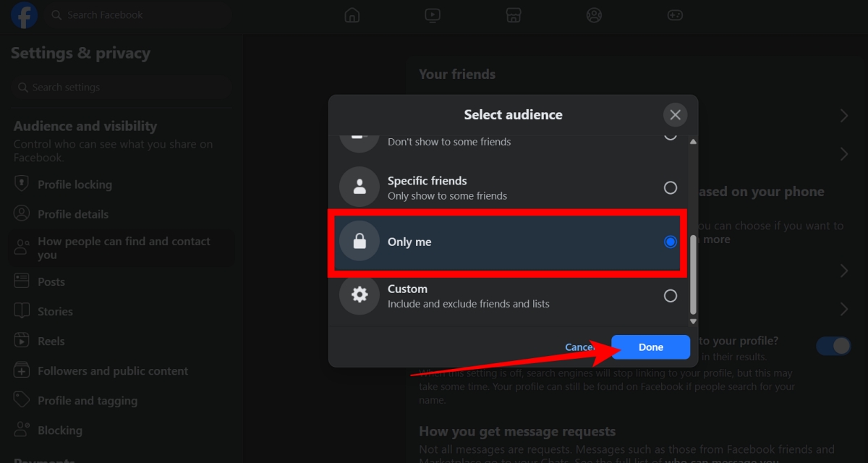Open Stories settings
The height and width of the screenshot is (463, 868).
121,311
